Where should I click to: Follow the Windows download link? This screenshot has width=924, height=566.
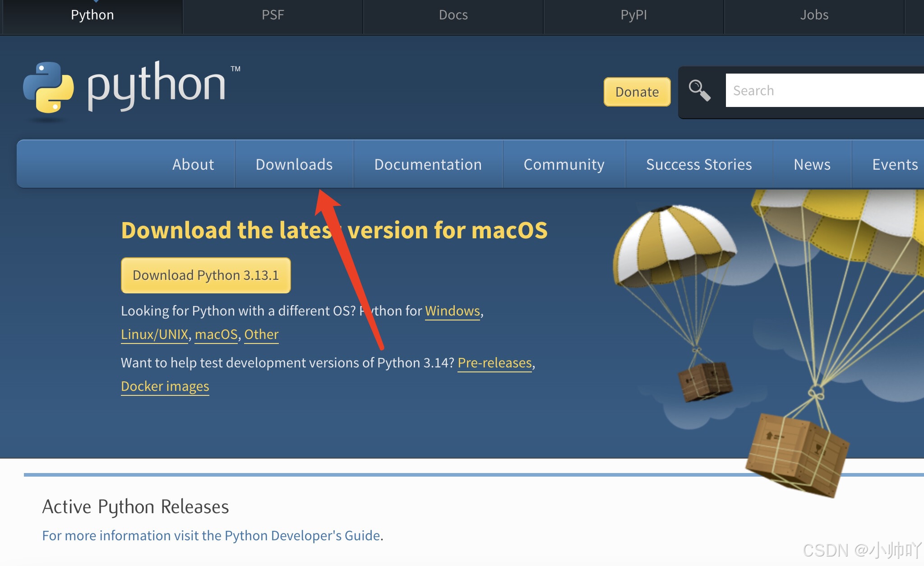tap(452, 311)
